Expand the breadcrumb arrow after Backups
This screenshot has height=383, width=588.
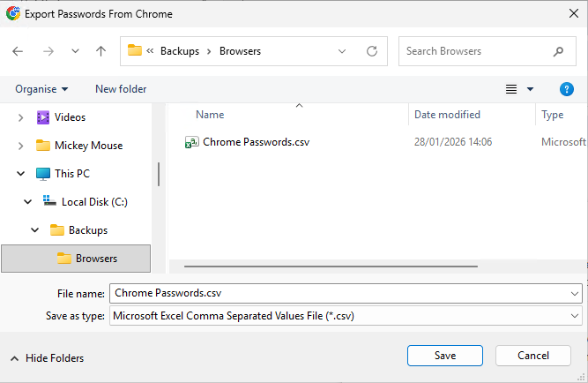click(209, 51)
